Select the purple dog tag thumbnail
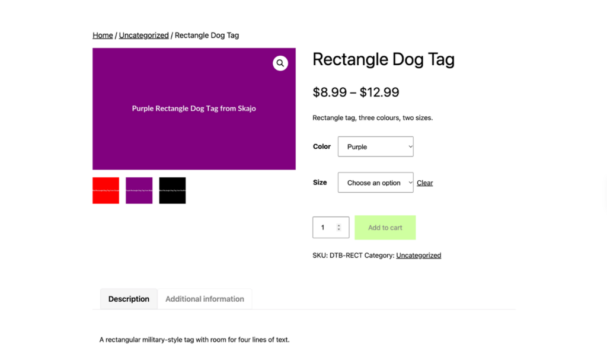 (x=139, y=190)
